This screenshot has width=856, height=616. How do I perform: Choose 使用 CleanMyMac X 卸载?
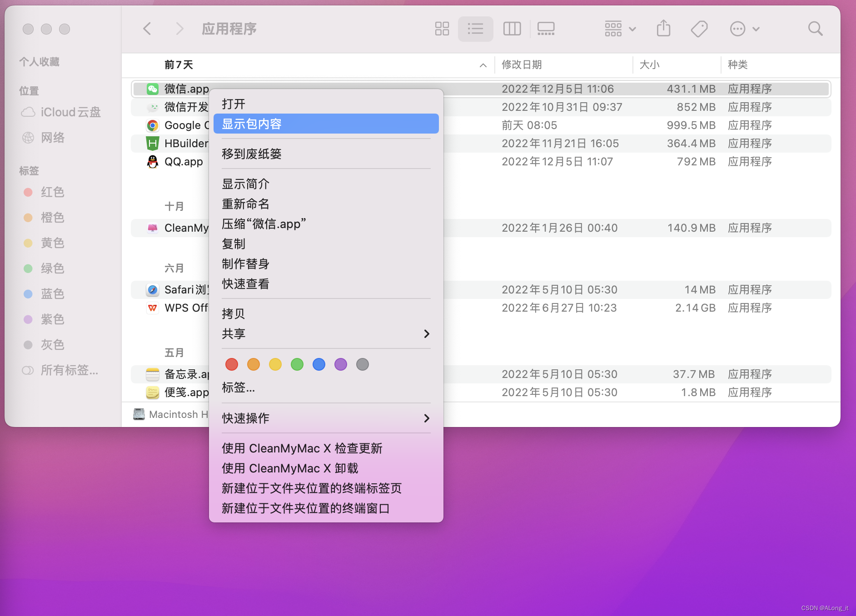[326, 468]
